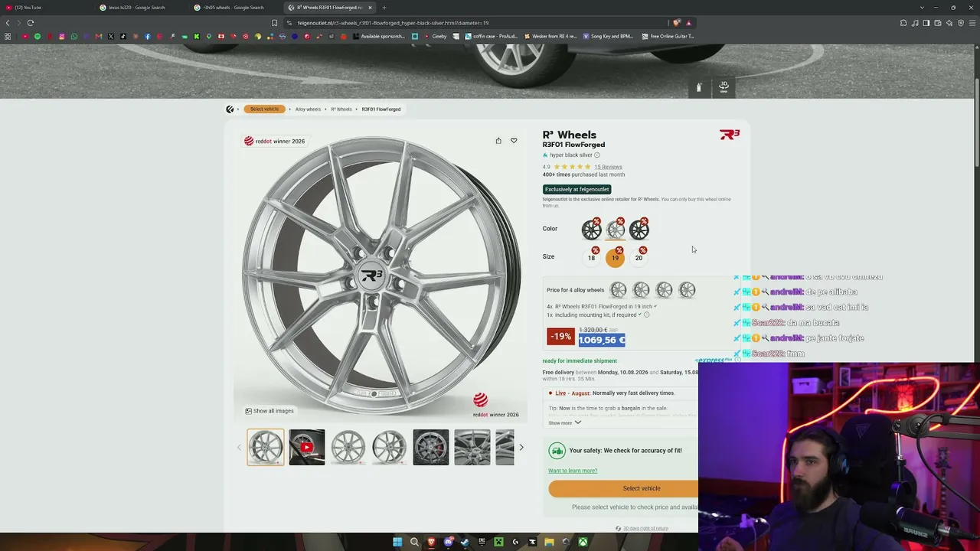Open Windows taskbar search
This screenshot has width=980, height=551.
click(x=414, y=543)
